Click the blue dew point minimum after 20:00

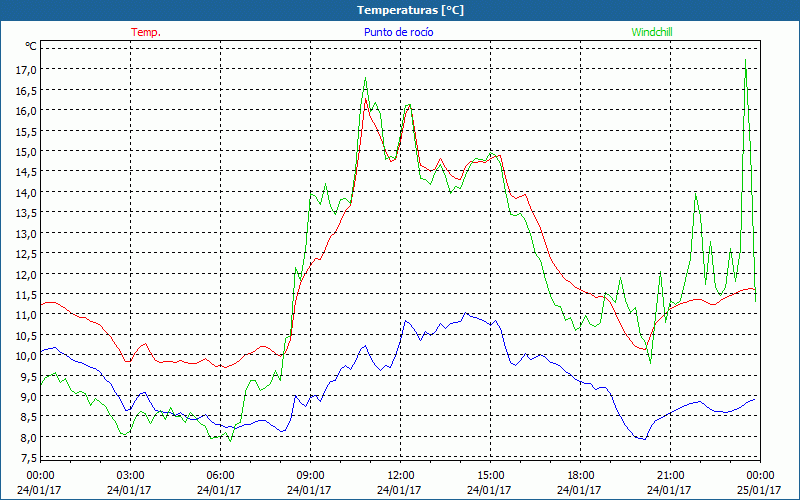[x=644, y=439]
